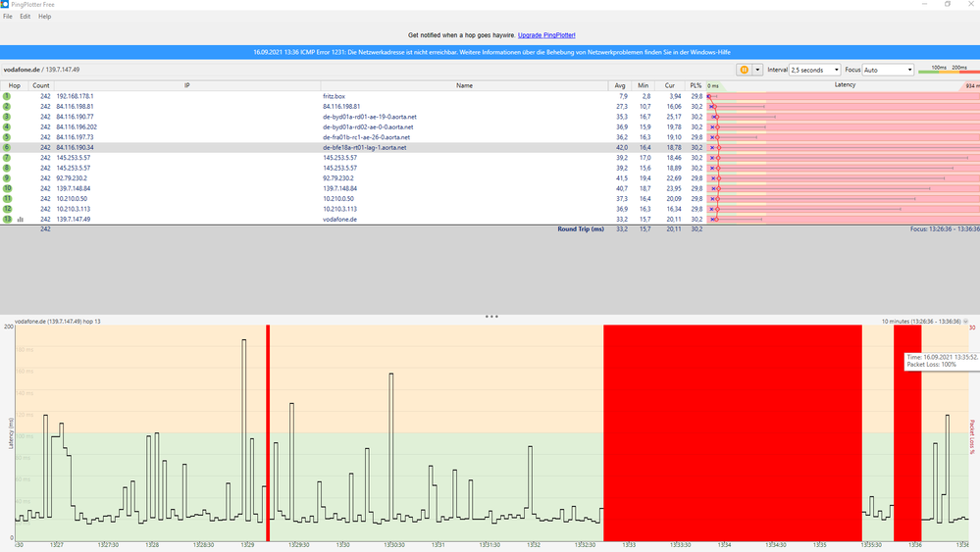The width and height of the screenshot is (980, 552).
Task: Click the hop 9 green circle icon
Action: coord(7,178)
